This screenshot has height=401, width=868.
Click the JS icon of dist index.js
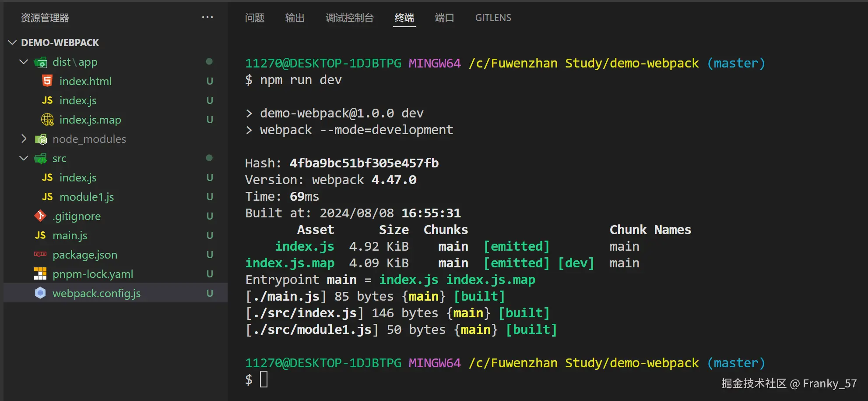[47, 100]
